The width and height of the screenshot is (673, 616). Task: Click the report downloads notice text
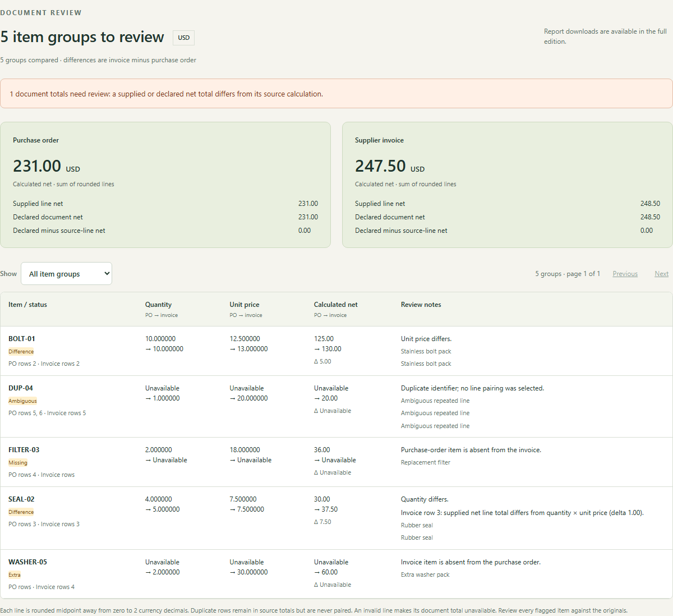coord(605,36)
